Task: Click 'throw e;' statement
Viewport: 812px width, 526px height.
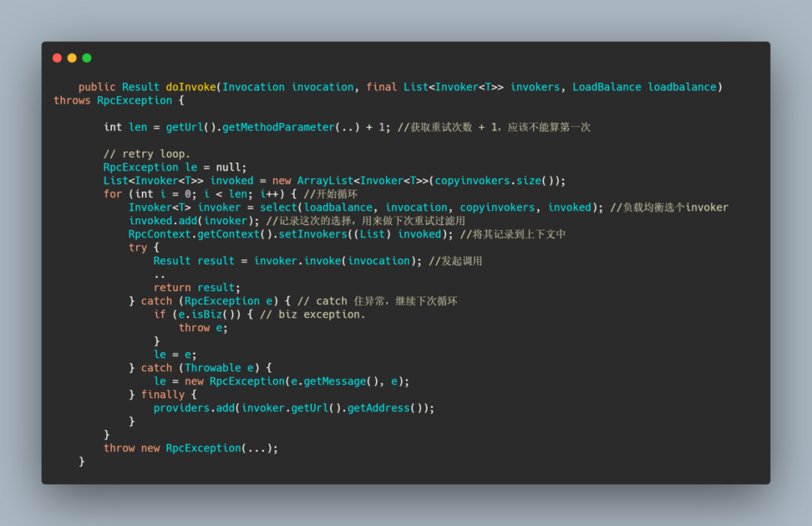Action: pos(203,328)
